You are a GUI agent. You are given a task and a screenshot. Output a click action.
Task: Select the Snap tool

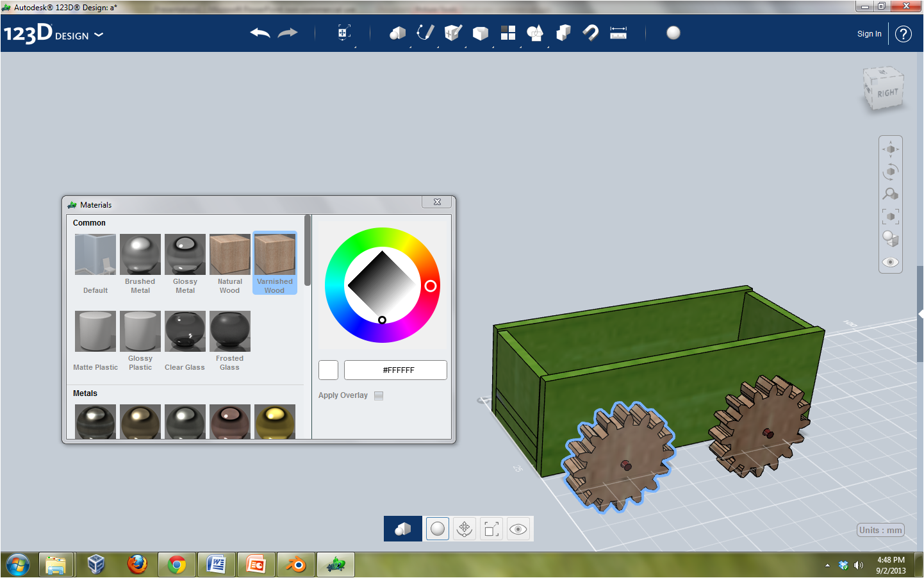tap(591, 33)
